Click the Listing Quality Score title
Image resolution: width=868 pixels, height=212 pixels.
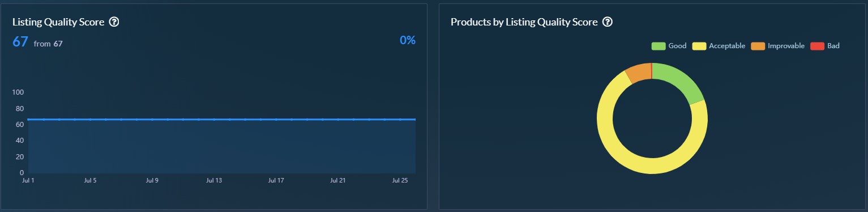[x=58, y=22]
